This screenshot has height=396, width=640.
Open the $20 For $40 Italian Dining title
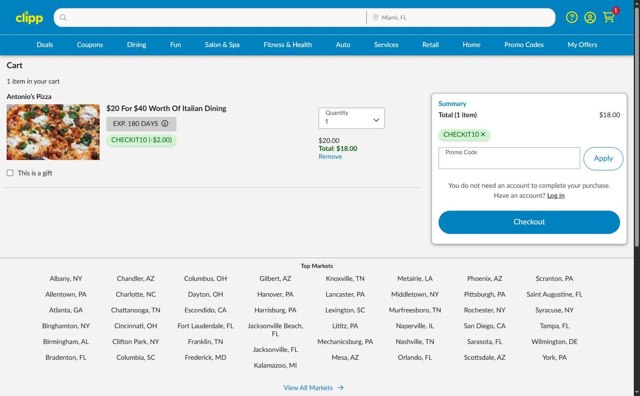pyautogui.click(x=166, y=109)
